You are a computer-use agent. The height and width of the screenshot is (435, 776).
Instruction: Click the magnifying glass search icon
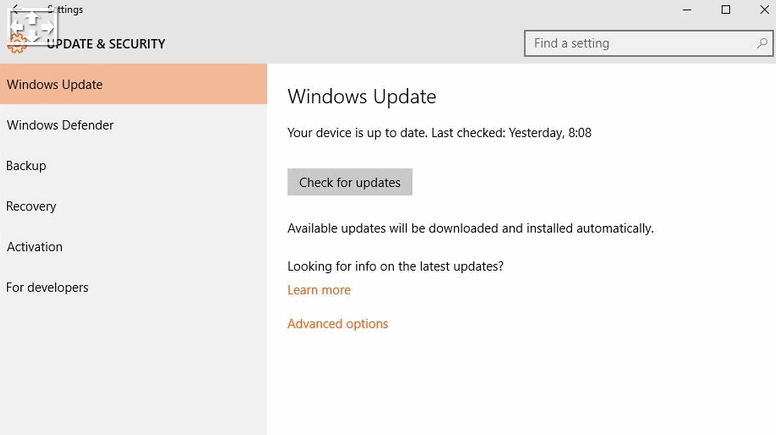point(762,44)
